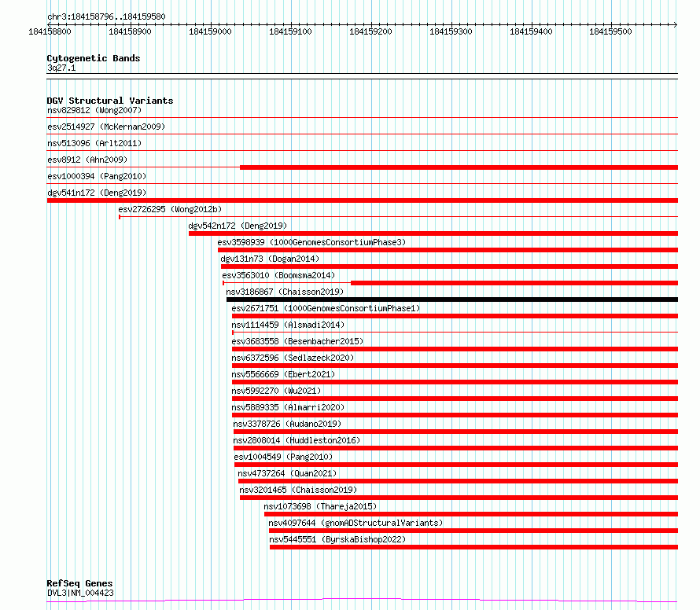This screenshot has height=610, width=700.
Task: Click the nsv6372596 (Sedlazeck2020) variant label
Action: click(293, 358)
